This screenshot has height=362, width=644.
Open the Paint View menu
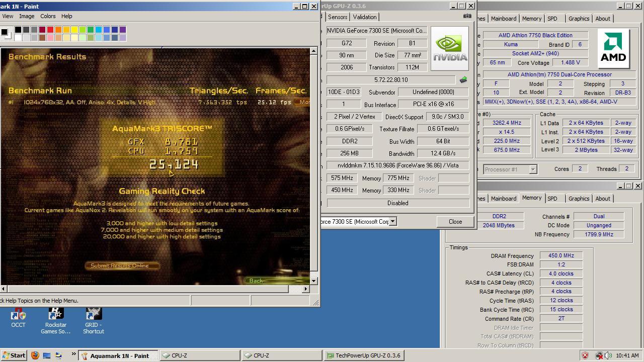(x=8, y=16)
